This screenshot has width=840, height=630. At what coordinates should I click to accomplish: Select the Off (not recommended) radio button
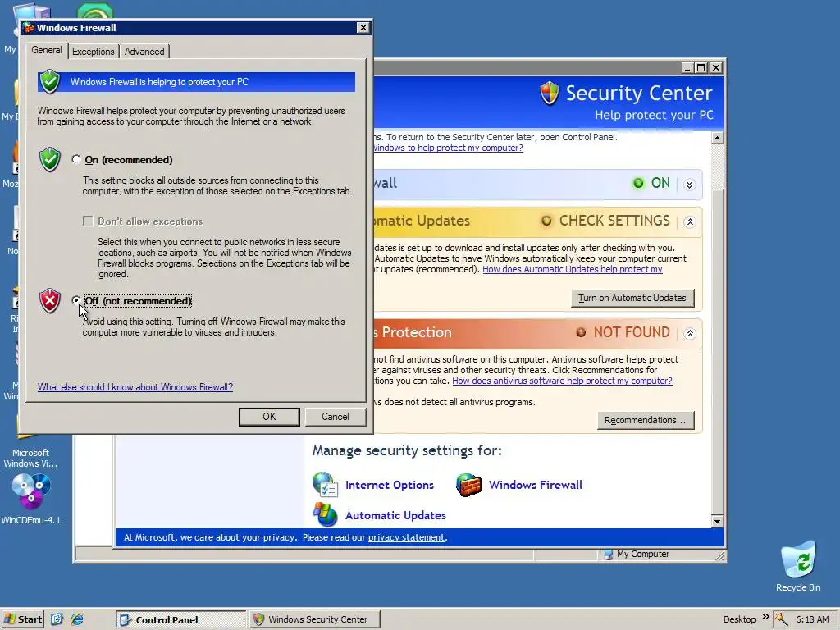pos(76,300)
